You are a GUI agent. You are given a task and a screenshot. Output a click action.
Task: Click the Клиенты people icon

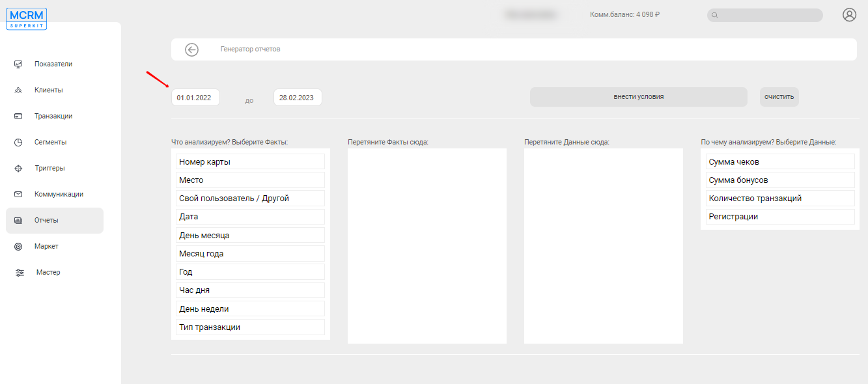(18, 90)
